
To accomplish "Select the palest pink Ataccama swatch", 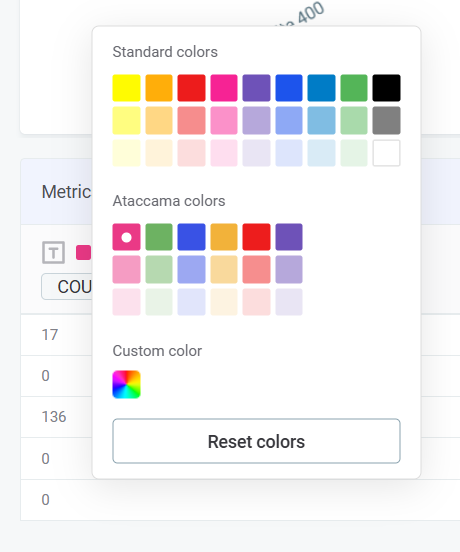I will coord(126,302).
